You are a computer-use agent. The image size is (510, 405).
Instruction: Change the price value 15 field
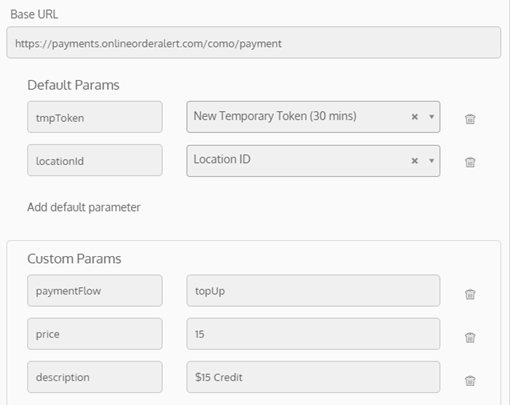pyautogui.click(x=313, y=334)
